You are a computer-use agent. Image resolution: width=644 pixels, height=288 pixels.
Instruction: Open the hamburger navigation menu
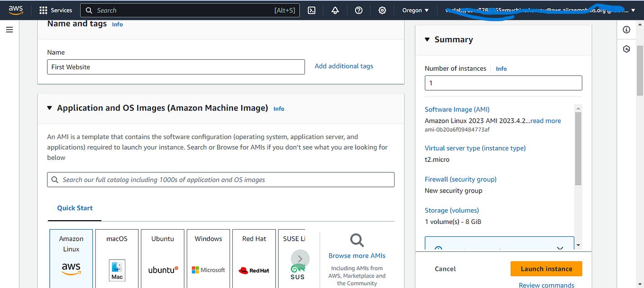pos(9,29)
